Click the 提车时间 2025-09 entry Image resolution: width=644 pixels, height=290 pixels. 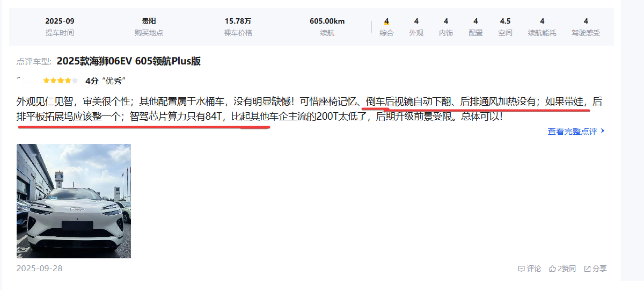[x=60, y=21]
